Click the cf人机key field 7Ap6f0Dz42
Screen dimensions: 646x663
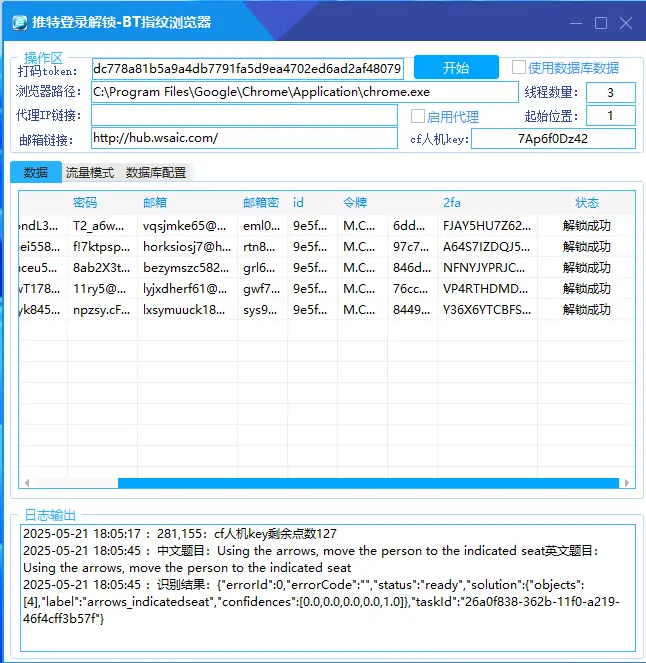(x=553, y=139)
